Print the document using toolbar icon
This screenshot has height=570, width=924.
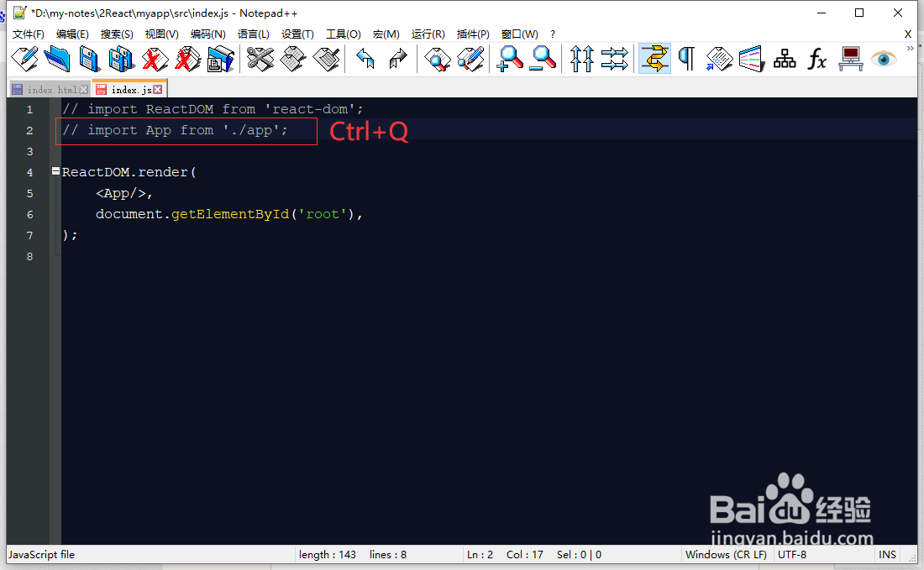[x=220, y=59]
